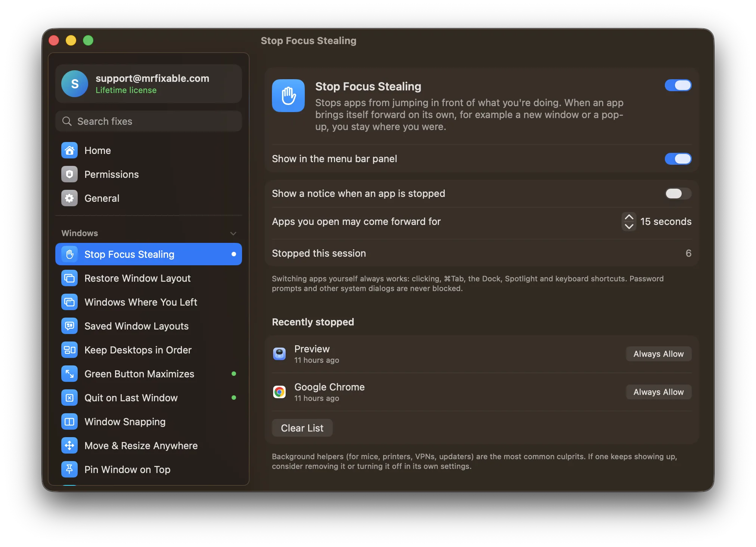Open Pin Window on Top in sidebar
This screenshot has height=547, width=756.
pos(149,470)
